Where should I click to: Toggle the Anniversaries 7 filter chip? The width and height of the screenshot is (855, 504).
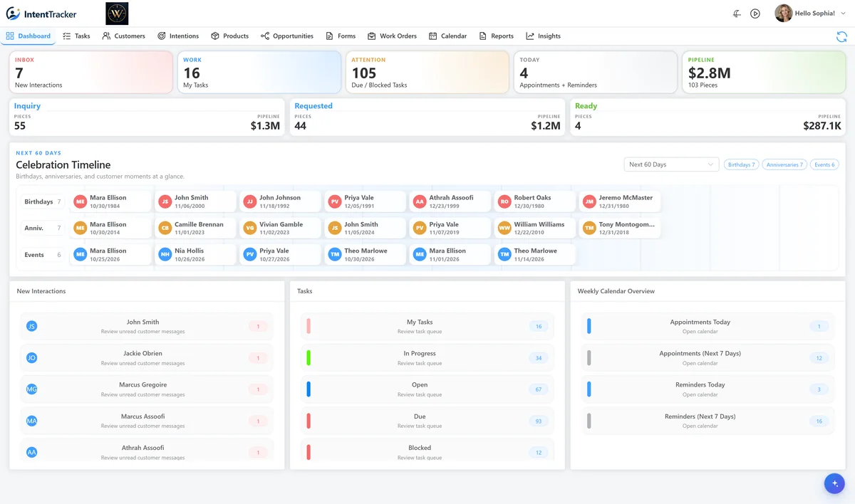click(x=784, y=164)
